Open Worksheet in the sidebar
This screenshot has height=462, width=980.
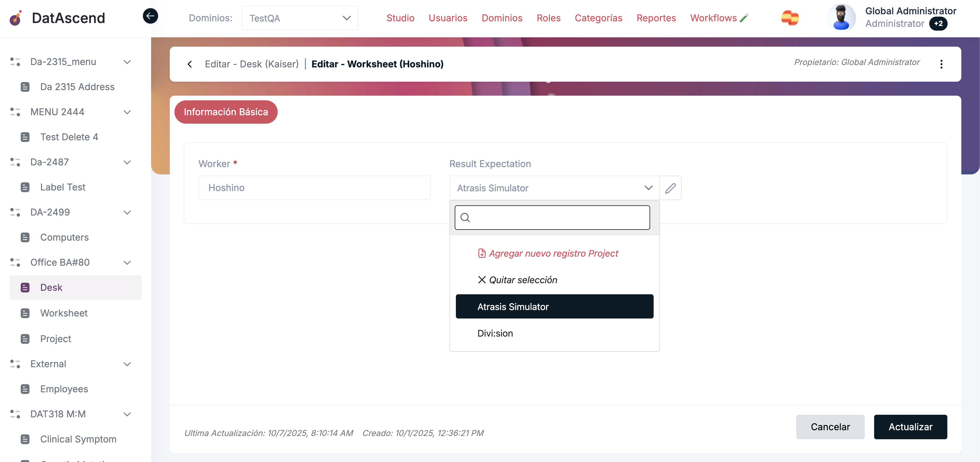(64, 313)
